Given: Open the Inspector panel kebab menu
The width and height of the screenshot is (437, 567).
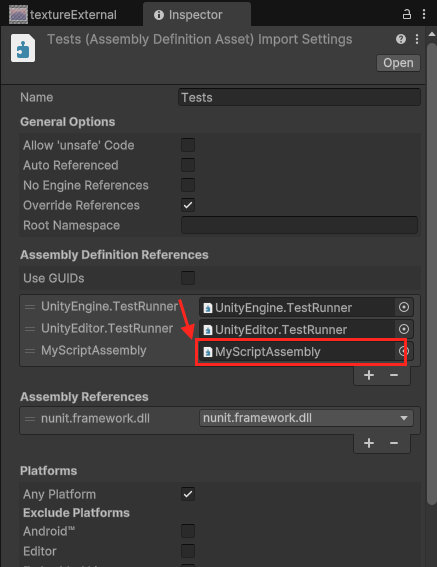Looking at the screenshot, I should 424,14.
